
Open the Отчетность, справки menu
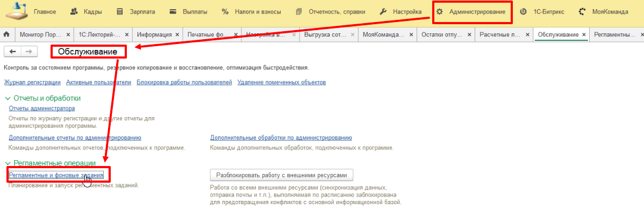[x=331, y=12]
